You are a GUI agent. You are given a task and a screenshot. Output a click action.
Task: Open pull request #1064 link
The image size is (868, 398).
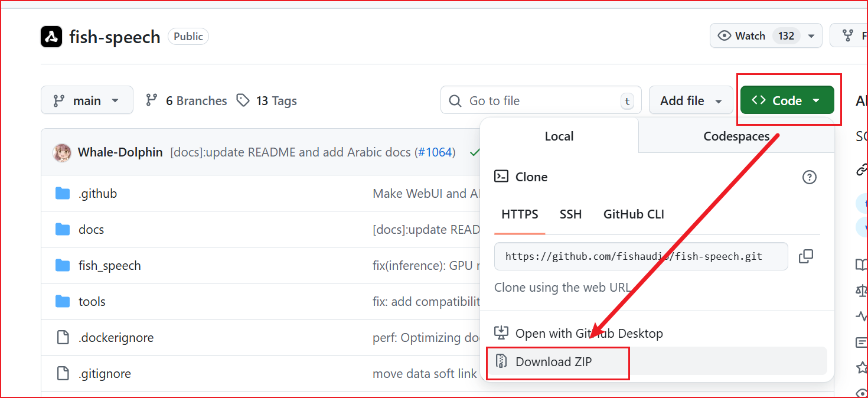[435, 152]
